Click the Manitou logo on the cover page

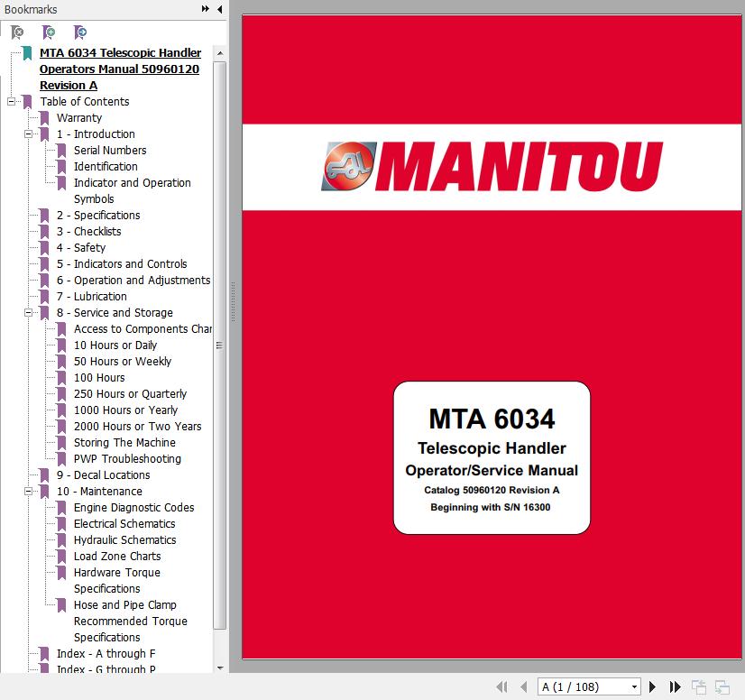492,167
